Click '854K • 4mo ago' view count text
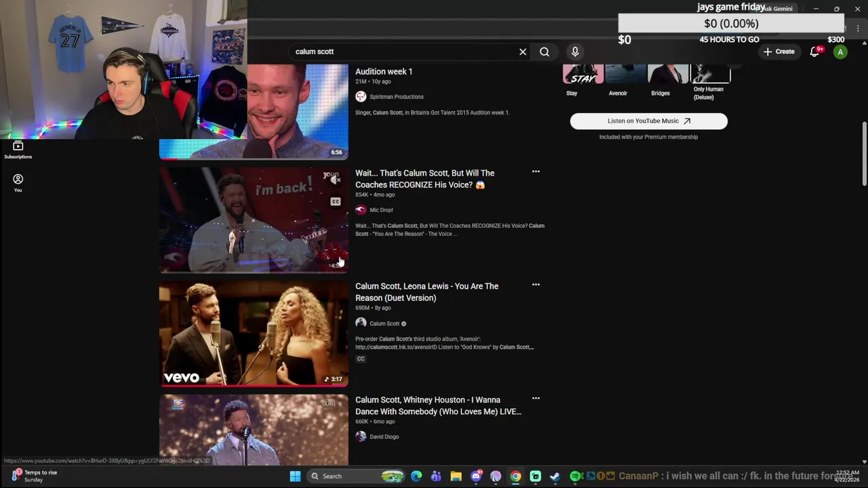The image size is (868, 488). click(x=375, y=195)
